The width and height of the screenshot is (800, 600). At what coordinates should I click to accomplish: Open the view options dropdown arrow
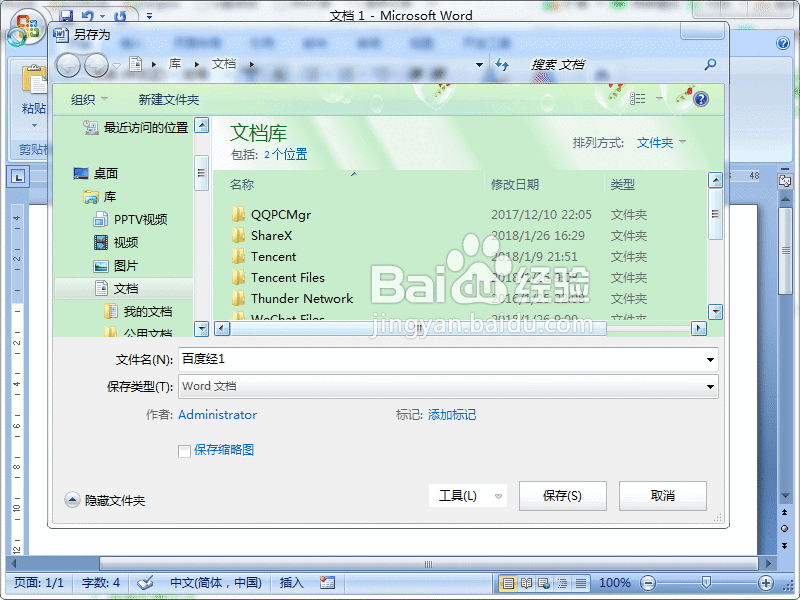click(x=659, y=98)
